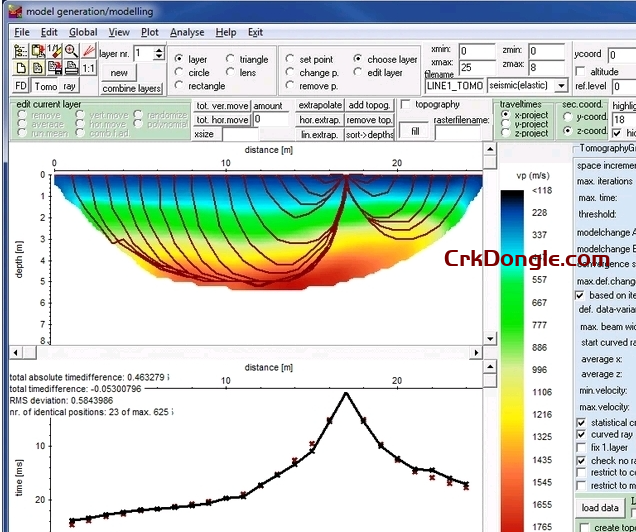636x532 pixels.
Task: Open the seismic(elastic) dropdown
Action: click(561, 86)
